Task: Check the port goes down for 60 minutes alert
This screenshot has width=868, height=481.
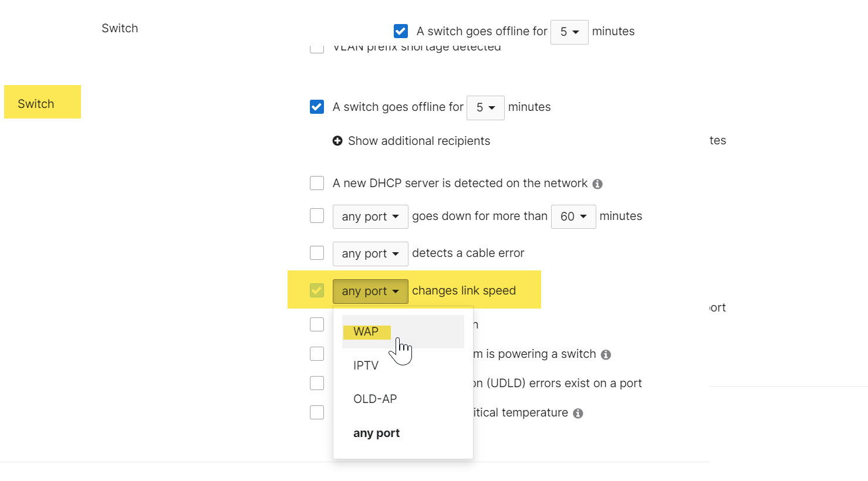Action: coord(317,216)
